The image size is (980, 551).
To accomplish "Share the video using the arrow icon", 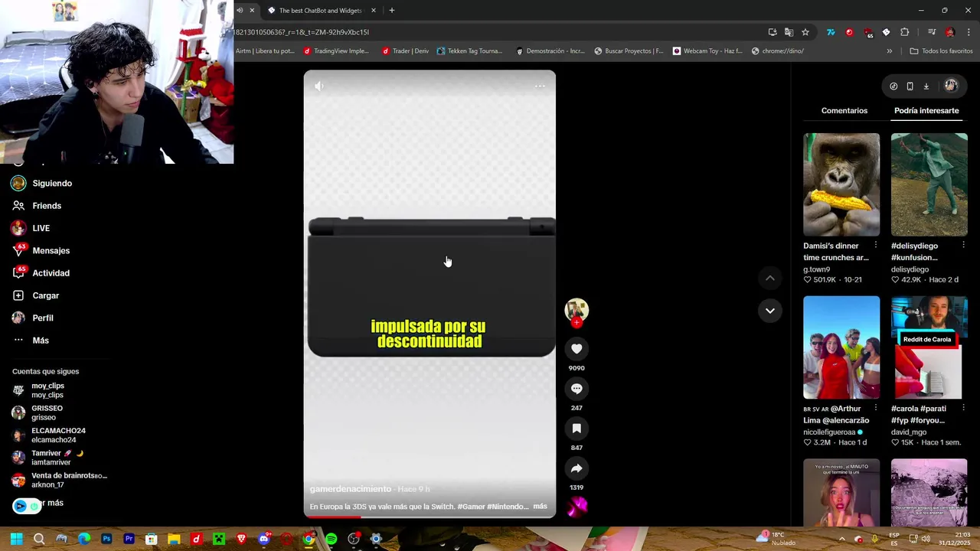I will tap(577, 468).
